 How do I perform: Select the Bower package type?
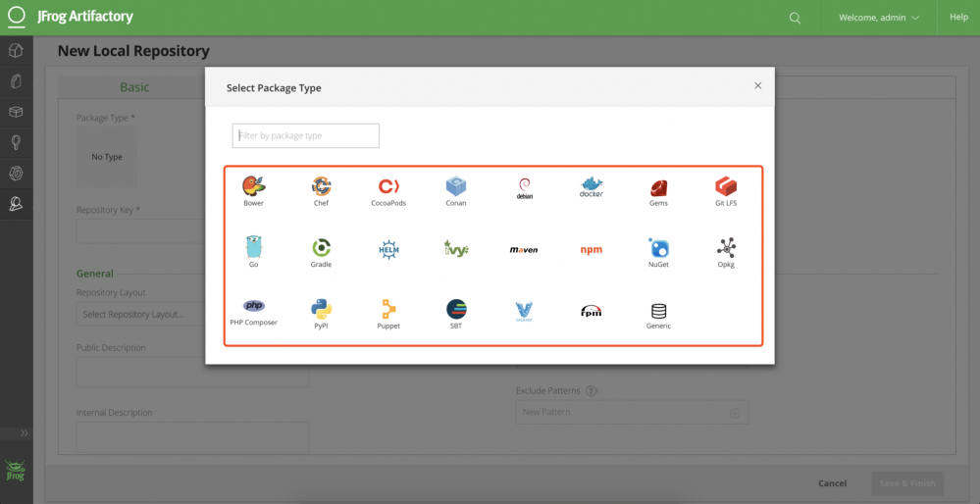click(x=253, y=191)
